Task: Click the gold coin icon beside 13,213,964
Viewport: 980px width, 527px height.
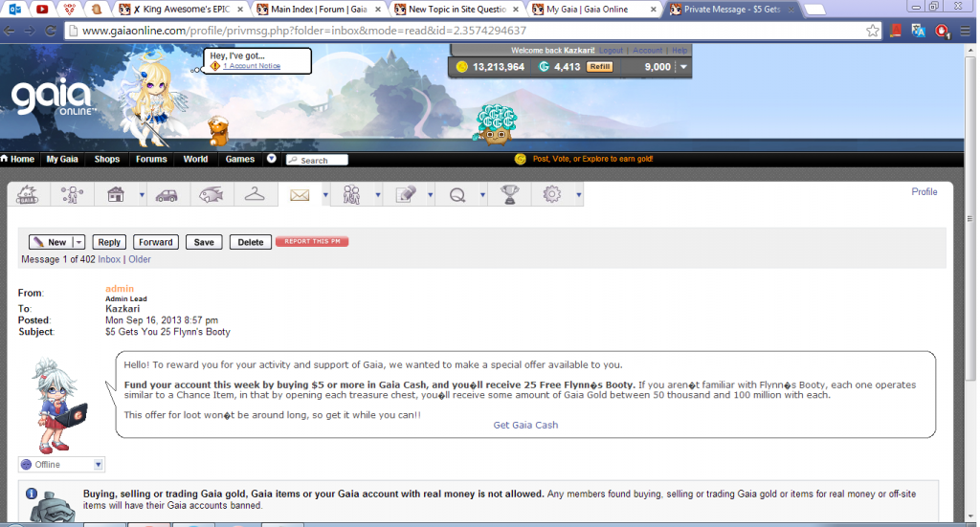Action: tap(462, 67)
